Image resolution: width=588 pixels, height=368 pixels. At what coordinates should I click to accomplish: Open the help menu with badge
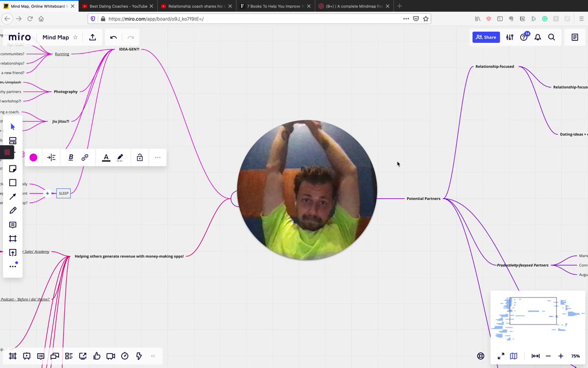pyautogui.click(x=524, y=37)
